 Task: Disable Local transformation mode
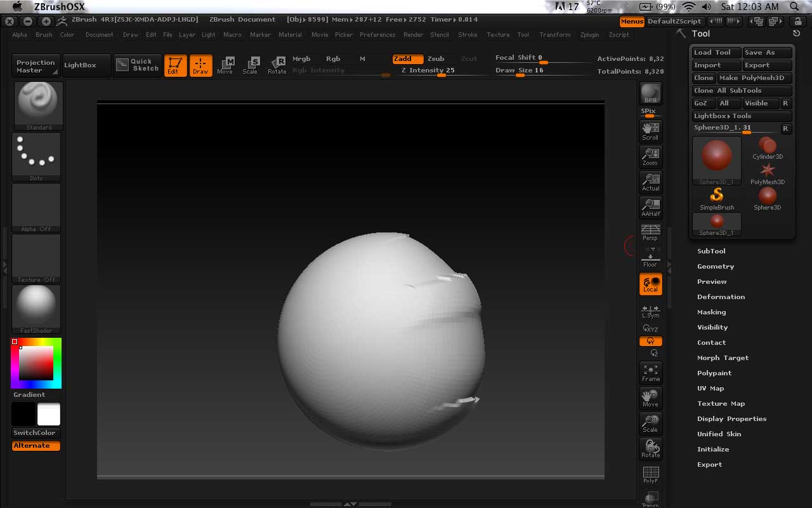(650, 284)
